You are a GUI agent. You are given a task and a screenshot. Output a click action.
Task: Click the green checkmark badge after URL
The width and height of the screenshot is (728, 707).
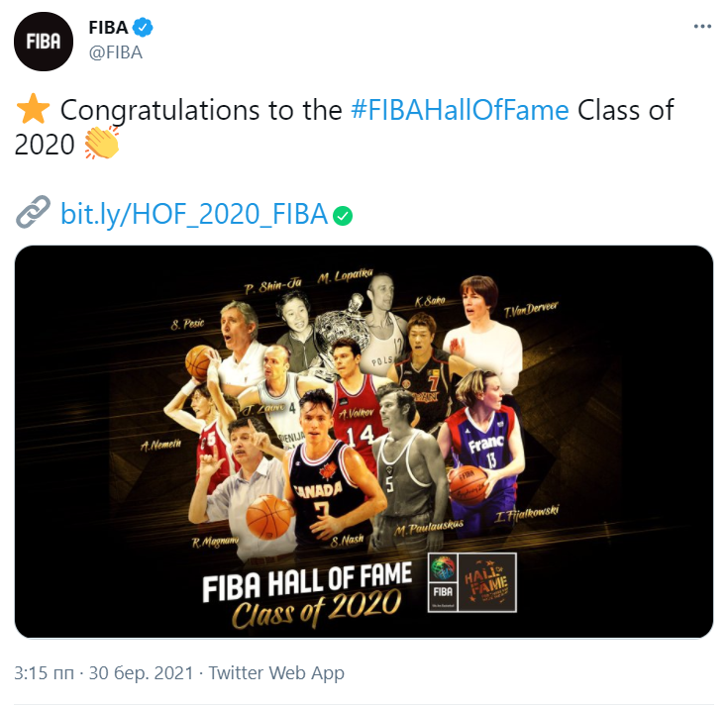pos(343,216)
